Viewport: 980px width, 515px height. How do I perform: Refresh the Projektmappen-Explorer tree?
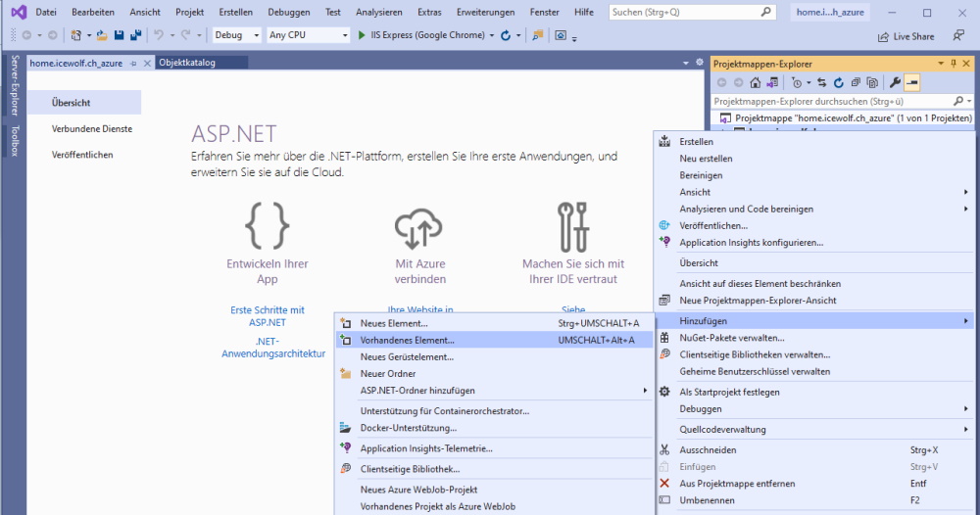pyautogui.click(x=839, y=82)
